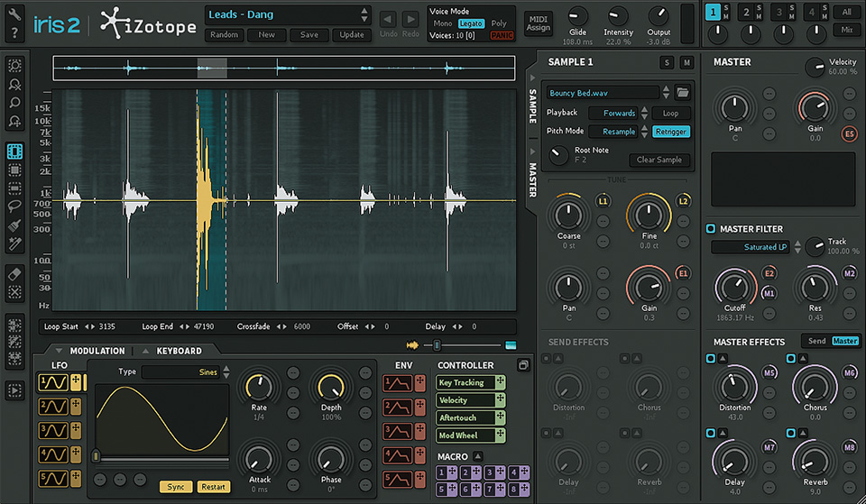Image resolution: width=866 pixels, height=504 pixels.
Task: Open the Bouncy Bed.wav sample selector arrows
Action: 666,93
